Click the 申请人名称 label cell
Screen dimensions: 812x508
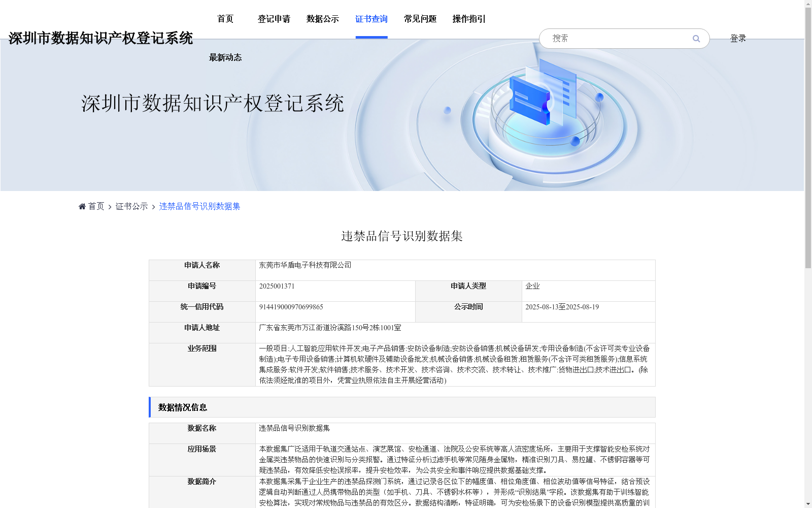click(202, 270)
